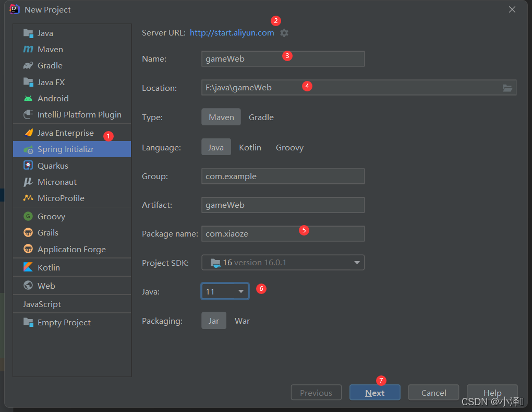Select Spring Initializr in generator list
This screenshot has width=532, height=412.
[72, 149]
